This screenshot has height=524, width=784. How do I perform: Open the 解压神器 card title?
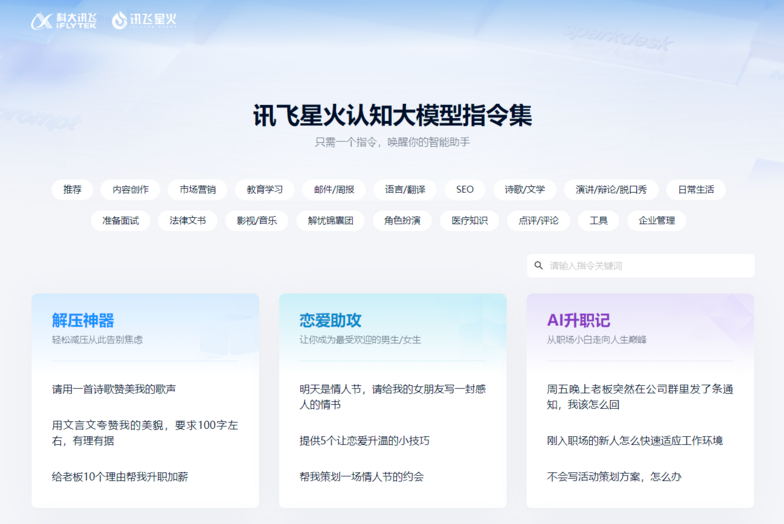[83, 320]
